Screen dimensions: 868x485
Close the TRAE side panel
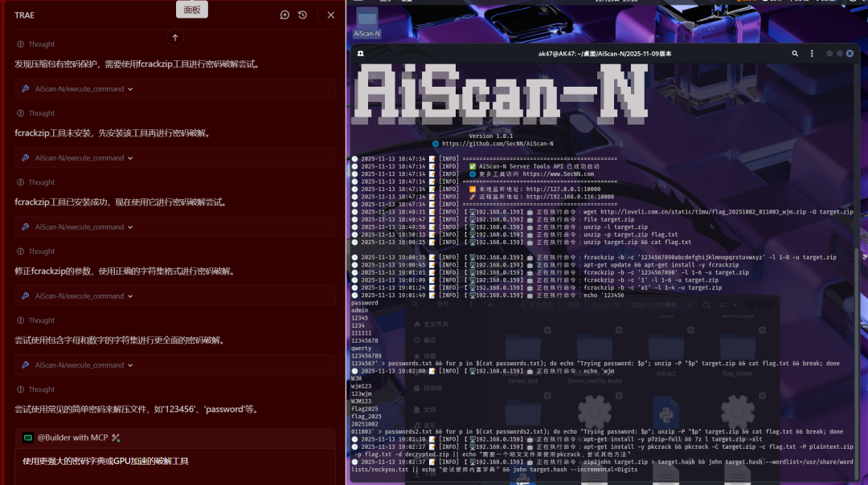coord(331,15)
